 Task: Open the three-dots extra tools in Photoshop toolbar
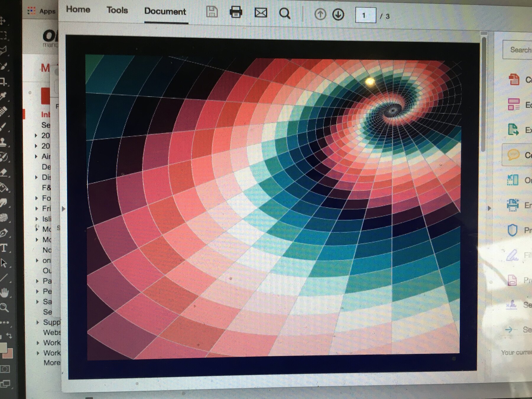coord(4,322)
